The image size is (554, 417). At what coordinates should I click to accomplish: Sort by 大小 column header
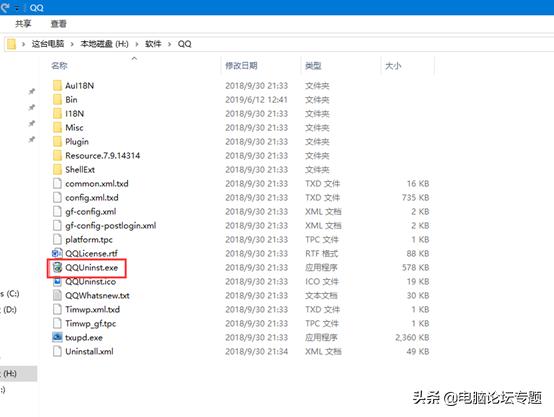[393, 66]
